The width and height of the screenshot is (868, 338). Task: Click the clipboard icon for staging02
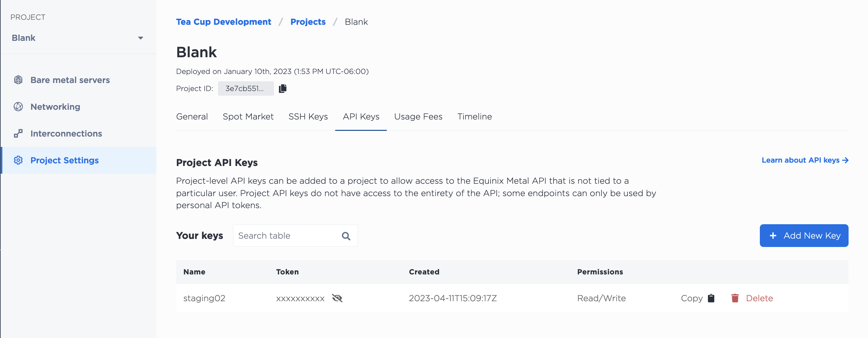pyautogui.click(x=711, y=298)
